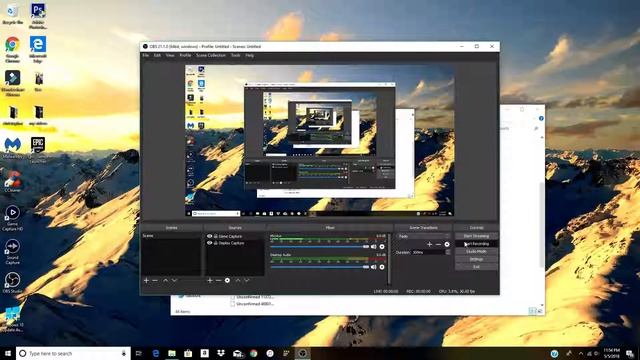Image resolution: width=640 pixels, height=360 pixels.
Task: Add a new scene with plus icon
Action: [146, 280]
